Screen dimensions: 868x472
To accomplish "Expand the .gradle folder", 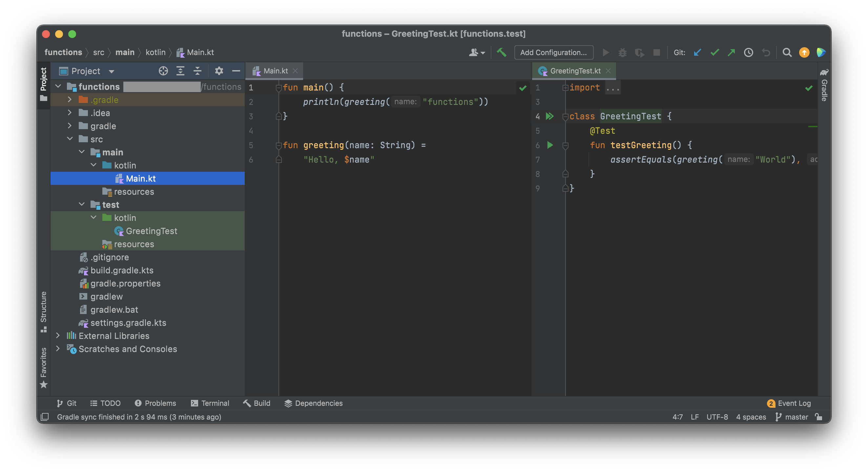I will pos(70,100).
